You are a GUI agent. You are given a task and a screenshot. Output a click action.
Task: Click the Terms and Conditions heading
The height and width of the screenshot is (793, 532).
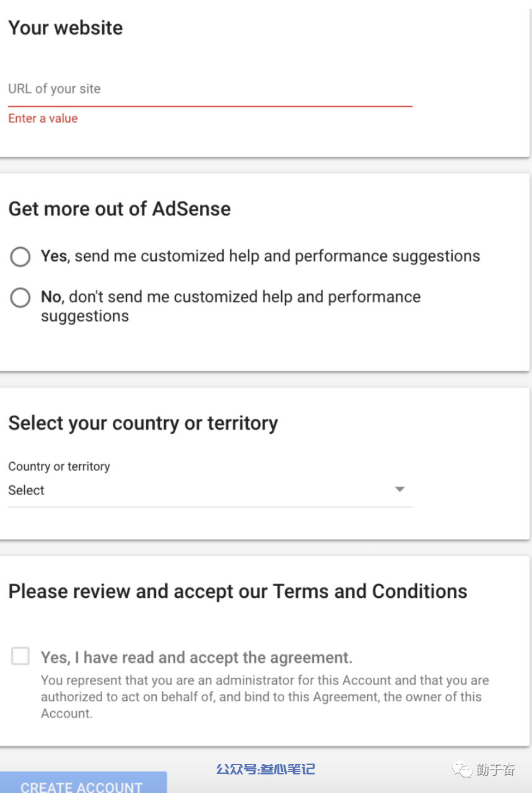coord(238,591)
